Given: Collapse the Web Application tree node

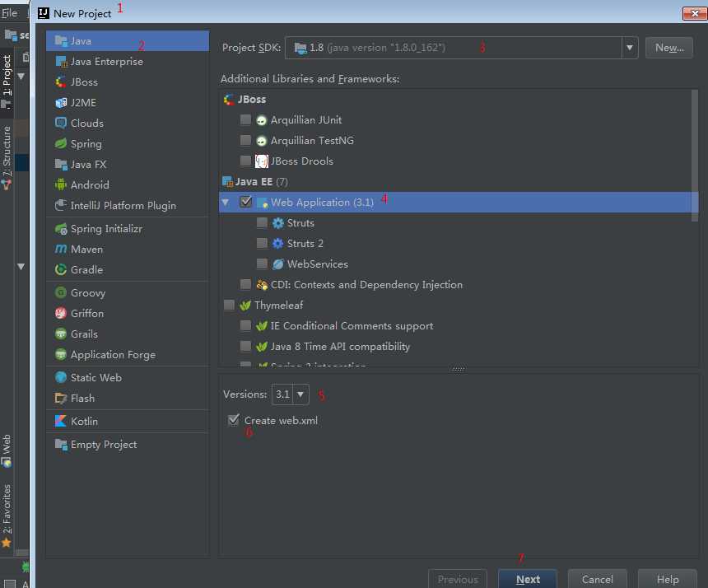Looking at the screenshot, I should click(x=226, y=203).
